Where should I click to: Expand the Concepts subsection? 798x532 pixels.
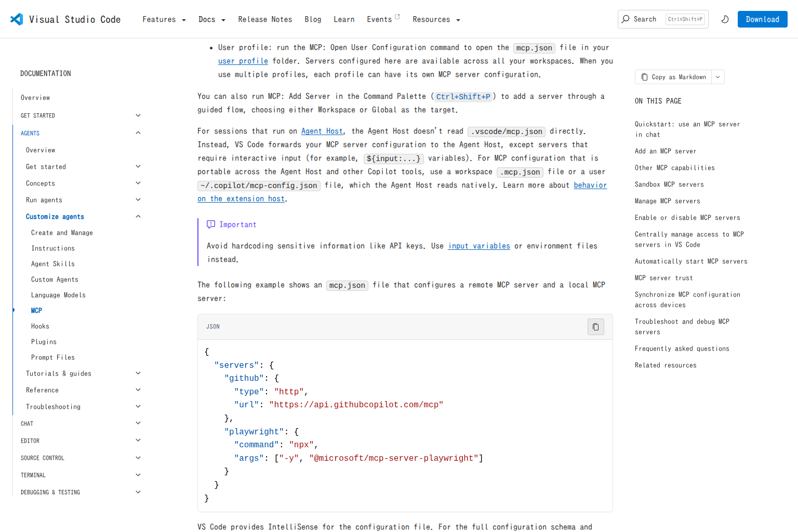coord(138,183)
